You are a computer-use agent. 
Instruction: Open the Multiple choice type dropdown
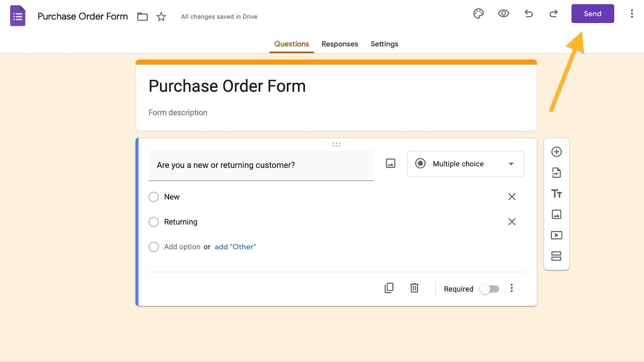tap(465, 164)
